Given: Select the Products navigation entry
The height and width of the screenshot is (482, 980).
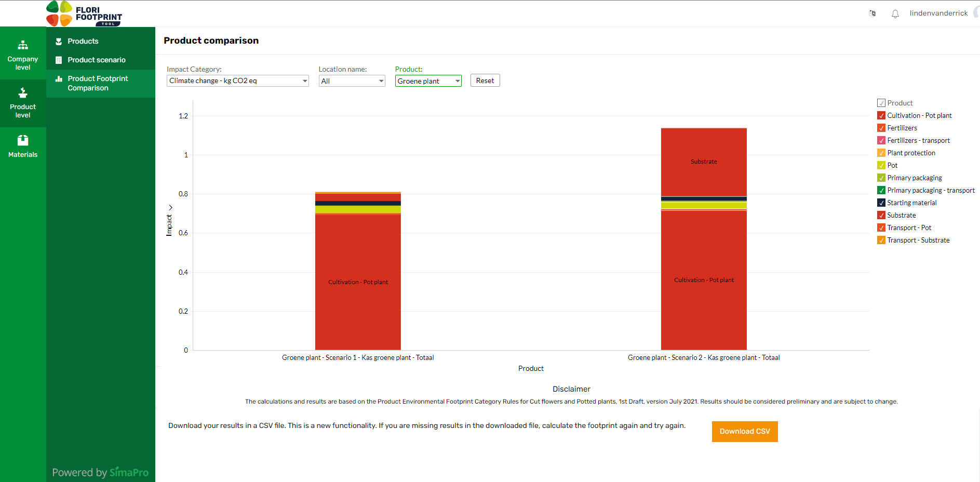Looking at the screenshot, I should click(83, 41).
